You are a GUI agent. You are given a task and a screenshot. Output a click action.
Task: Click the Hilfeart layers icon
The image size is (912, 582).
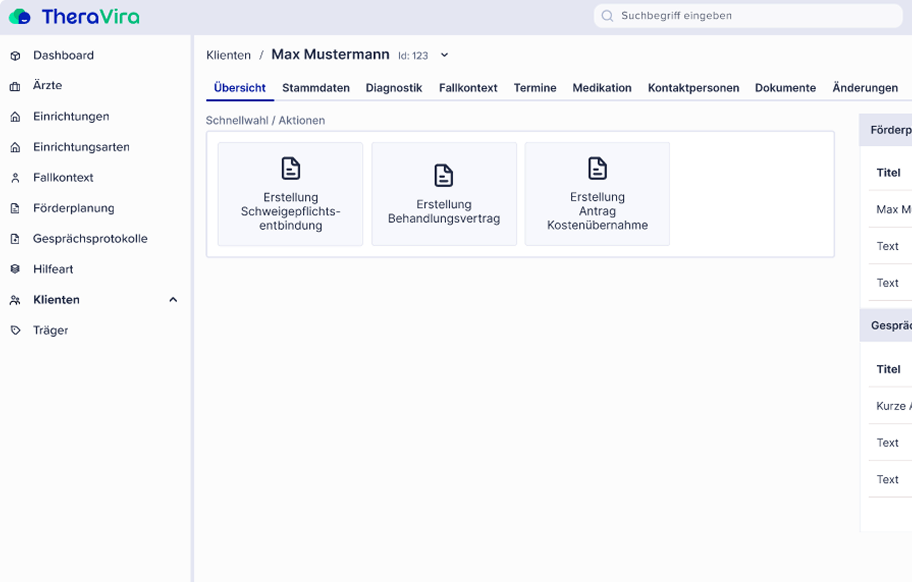[x=15, y=270]
